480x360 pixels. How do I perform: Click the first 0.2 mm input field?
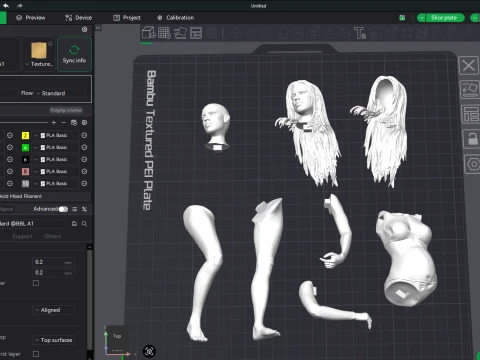54,262
